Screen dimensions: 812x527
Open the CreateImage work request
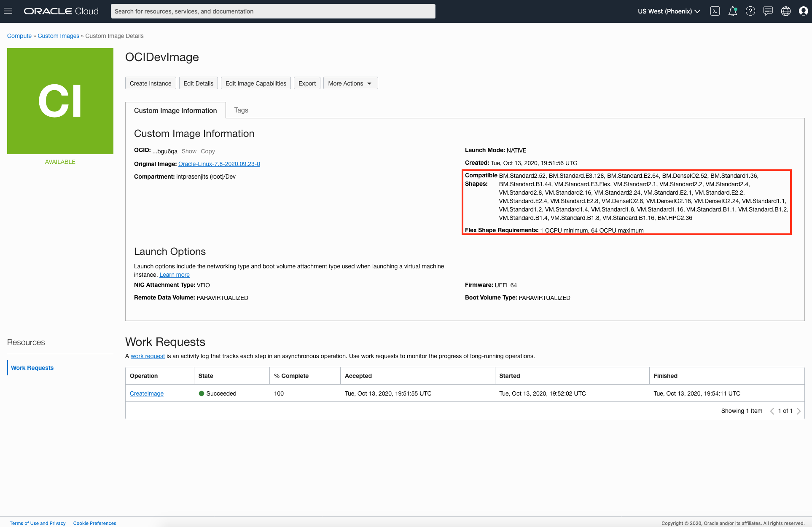(147, 393)
